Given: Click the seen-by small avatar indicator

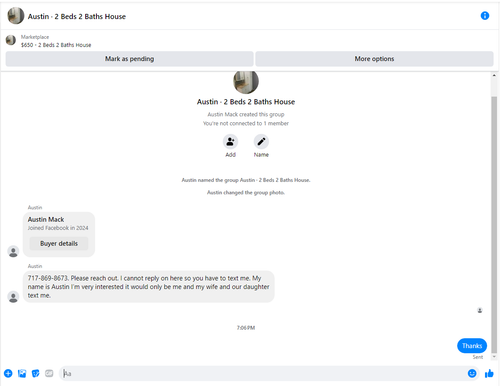Looking at the screenshot, I should pyautogui.click(x=480, y=310).
